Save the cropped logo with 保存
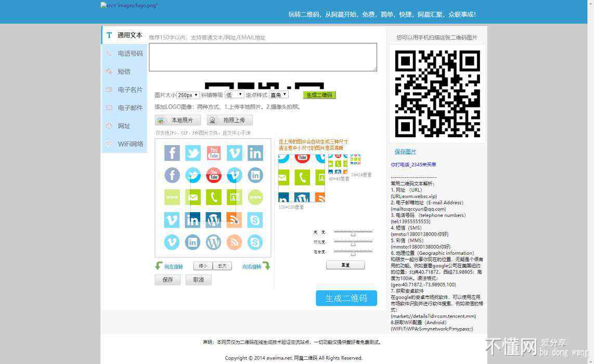 [x=168, y=280]
